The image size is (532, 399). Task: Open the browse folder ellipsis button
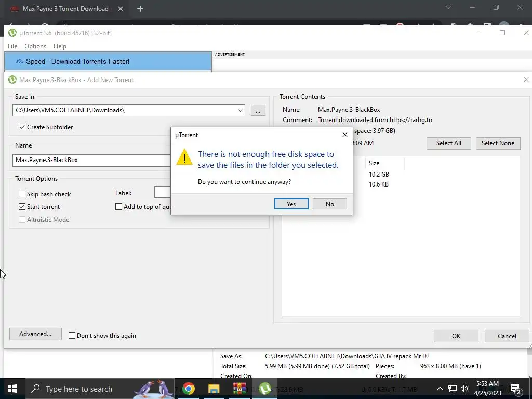tap(258, 111)
